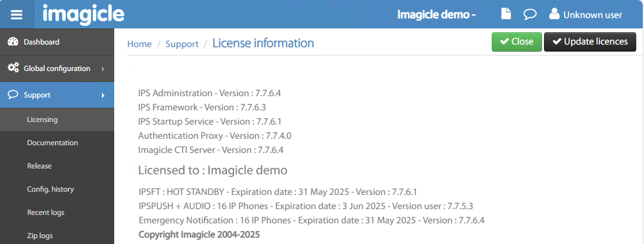Click the Update licences button
Image resolution: width=644 pixels, height=244 pixels.
click(x=590, y=42)
